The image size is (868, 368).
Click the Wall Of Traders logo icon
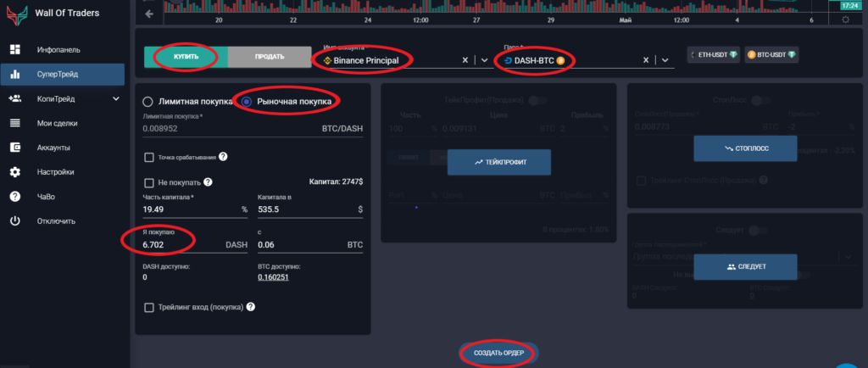(17, 14)
